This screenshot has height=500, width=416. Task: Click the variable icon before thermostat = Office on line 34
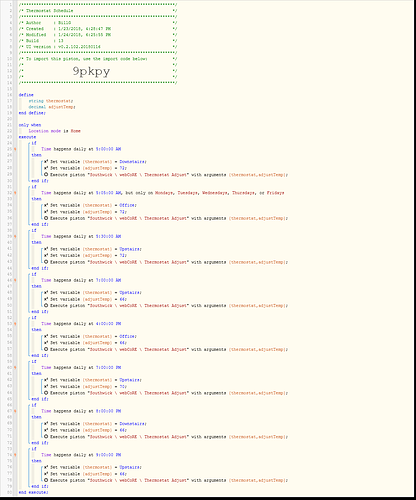[x=46, y=205]
